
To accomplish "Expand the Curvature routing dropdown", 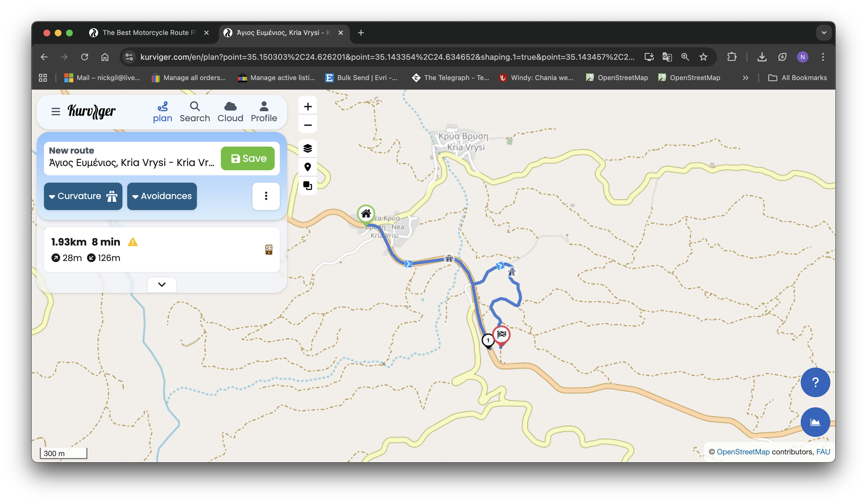I will pyautogui.click(x=83, y=196).
